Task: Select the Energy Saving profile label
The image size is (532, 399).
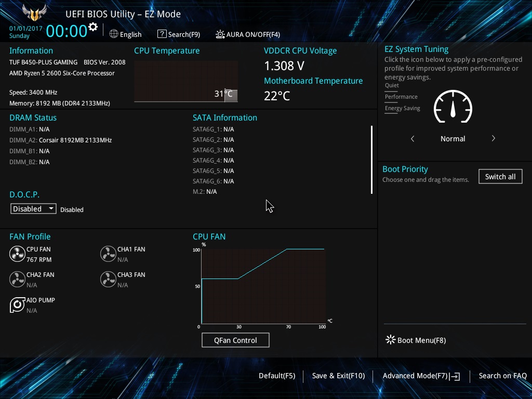Action: [x=403, y=108]
